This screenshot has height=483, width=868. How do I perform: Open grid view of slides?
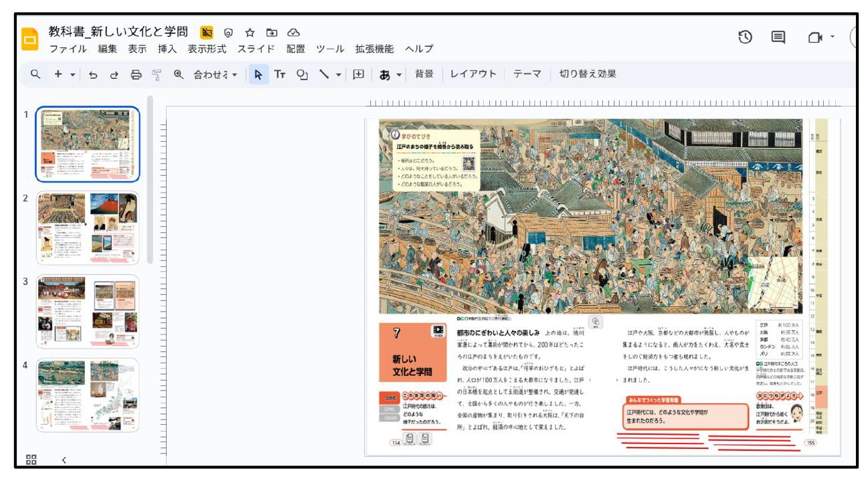click(x=31, y=459)
